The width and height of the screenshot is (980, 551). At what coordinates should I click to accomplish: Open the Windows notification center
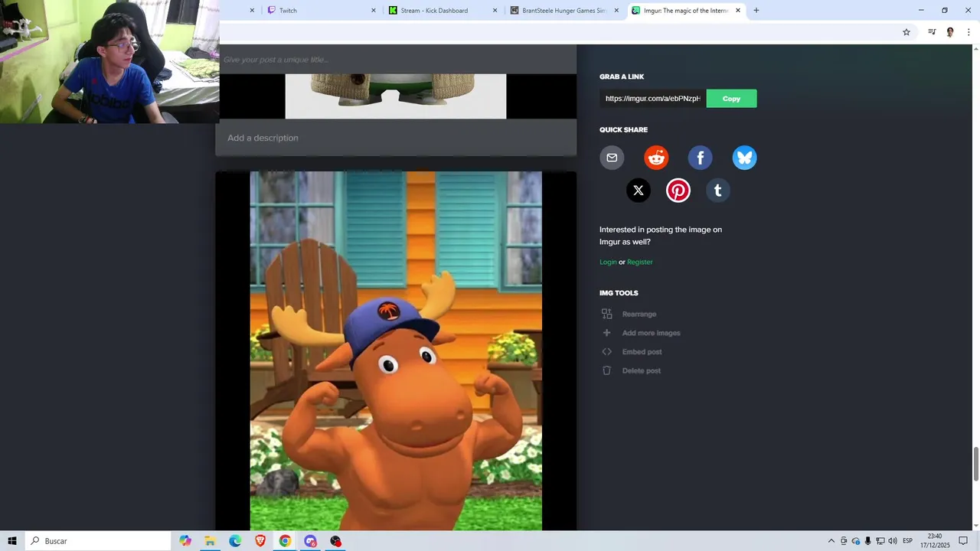coord(963,541)
